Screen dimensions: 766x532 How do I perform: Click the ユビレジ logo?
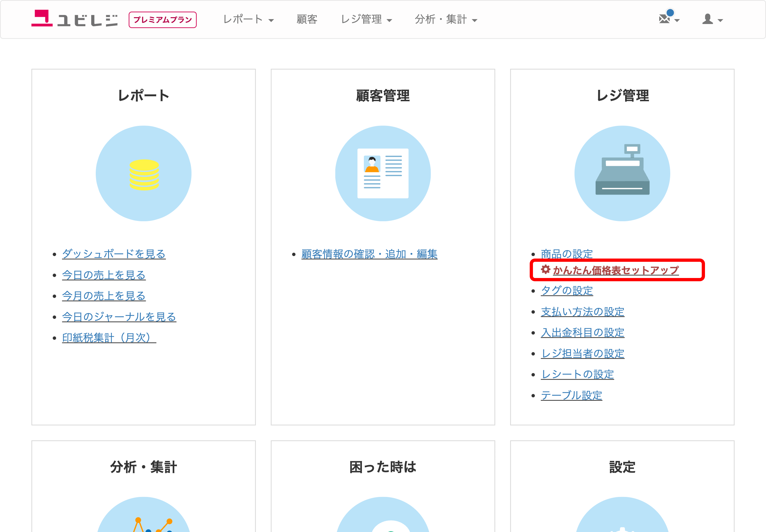74,18
